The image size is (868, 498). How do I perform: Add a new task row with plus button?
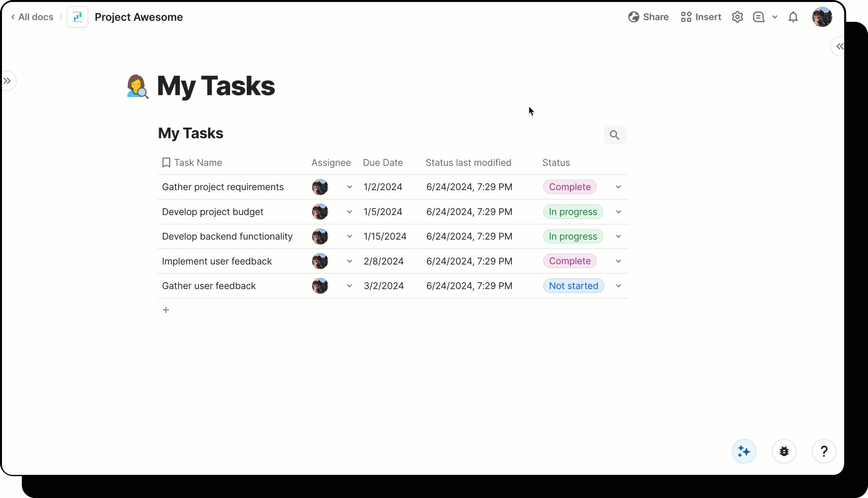[166, 310]
